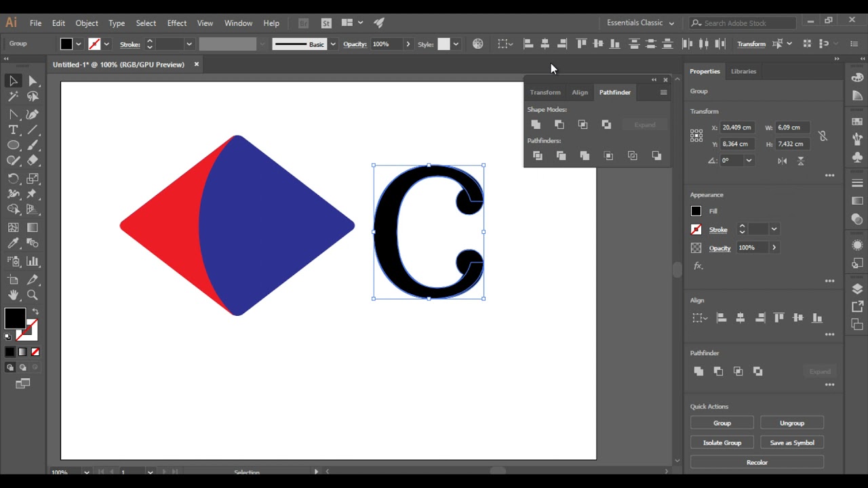The width and height of the screenshot is (868, 488).
Task: Open Workspace switcher Essentials Classic
Action: [640, 22]
